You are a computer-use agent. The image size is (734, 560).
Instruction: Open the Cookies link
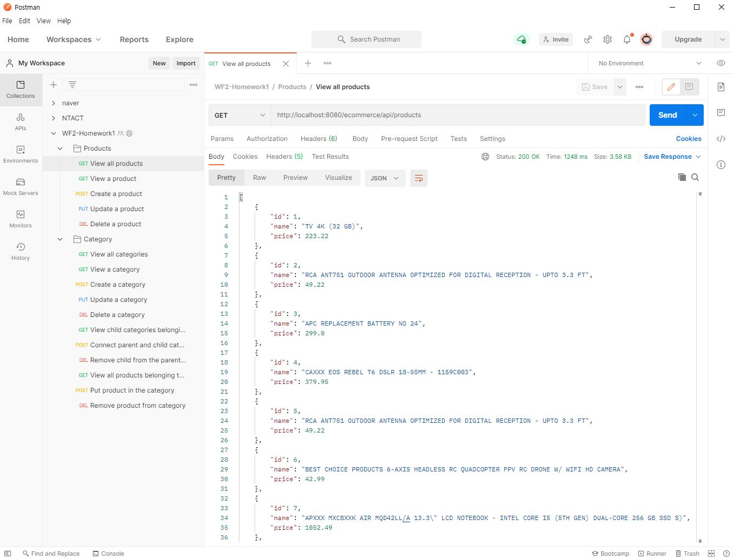[x=689, y=139]
